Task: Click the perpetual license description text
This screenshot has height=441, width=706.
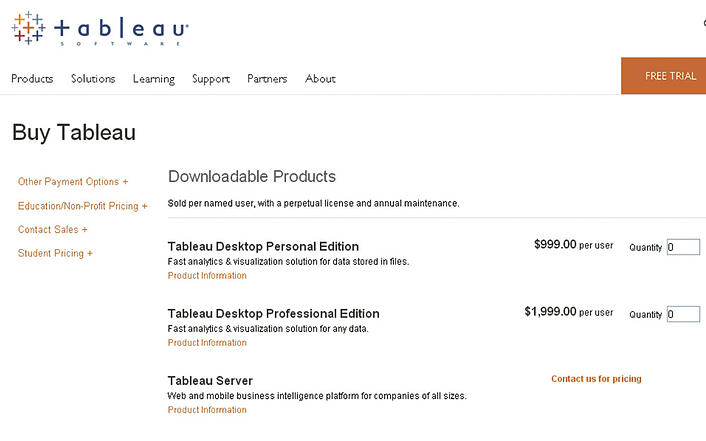Action: (x=313, y=203)
